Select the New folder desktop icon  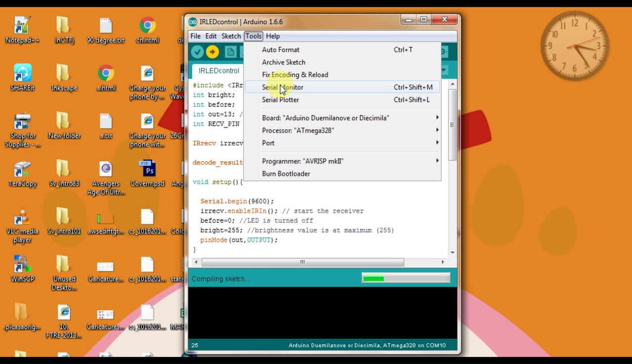click(64, 126)
